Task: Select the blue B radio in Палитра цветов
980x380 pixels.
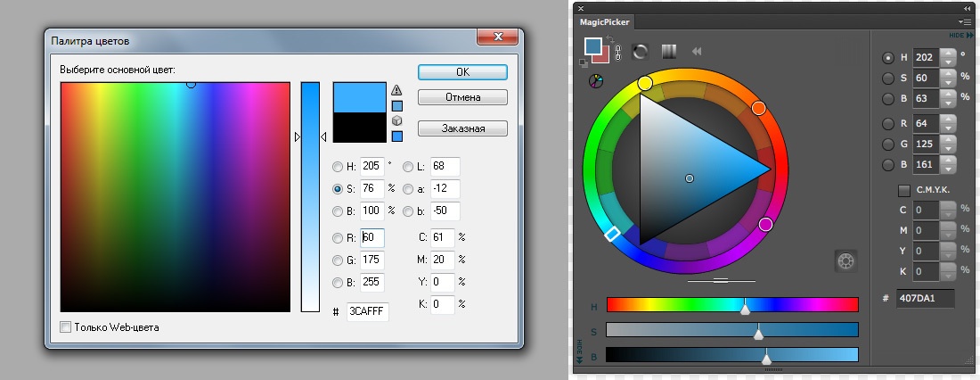Action: tap(338, 283)
